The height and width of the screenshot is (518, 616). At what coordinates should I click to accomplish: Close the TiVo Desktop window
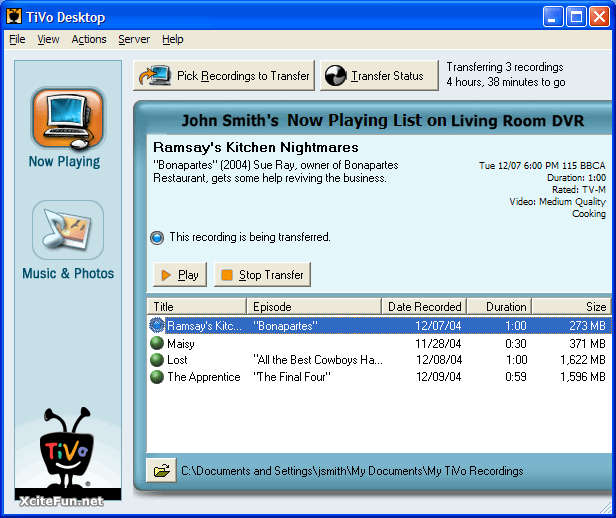pos(600,17)
